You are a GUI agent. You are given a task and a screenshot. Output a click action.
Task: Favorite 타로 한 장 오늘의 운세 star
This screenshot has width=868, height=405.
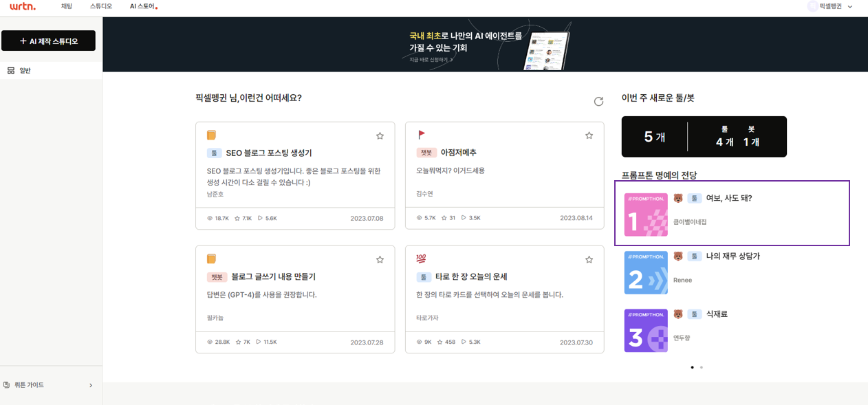589,259
